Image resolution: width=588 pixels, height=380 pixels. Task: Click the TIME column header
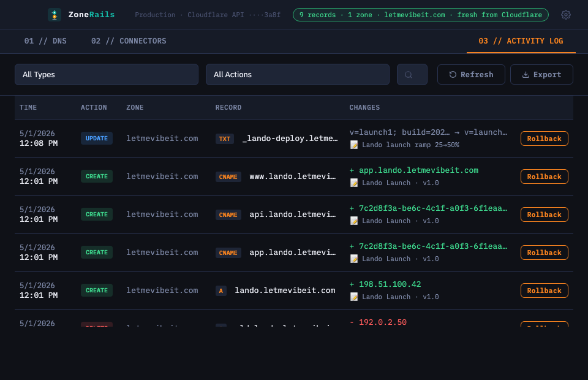point(28,107)
